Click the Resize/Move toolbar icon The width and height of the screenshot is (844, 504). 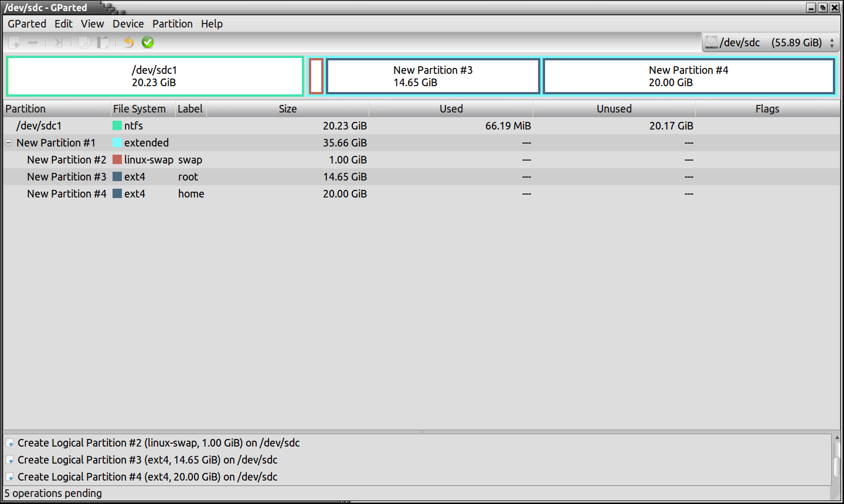(59, 42)
